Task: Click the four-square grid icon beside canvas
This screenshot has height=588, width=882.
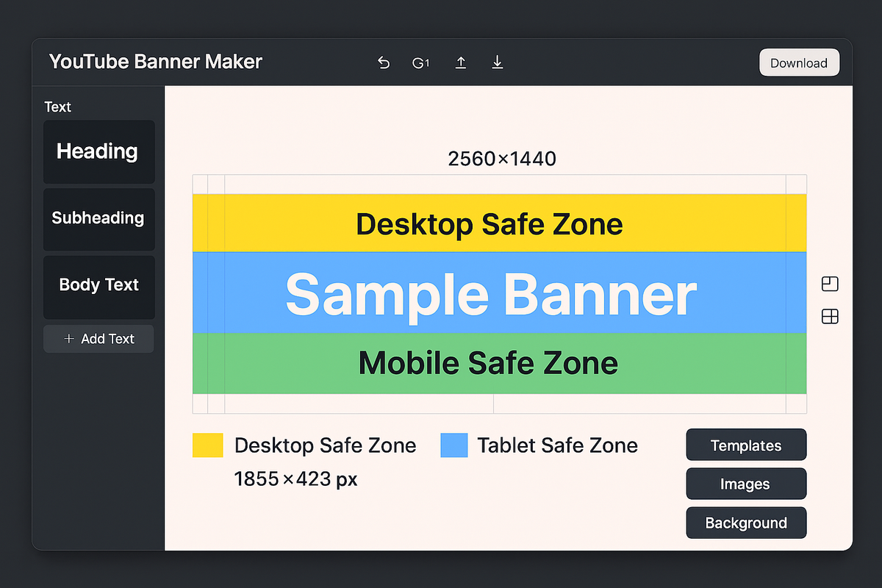Action: tap(830, 317)
